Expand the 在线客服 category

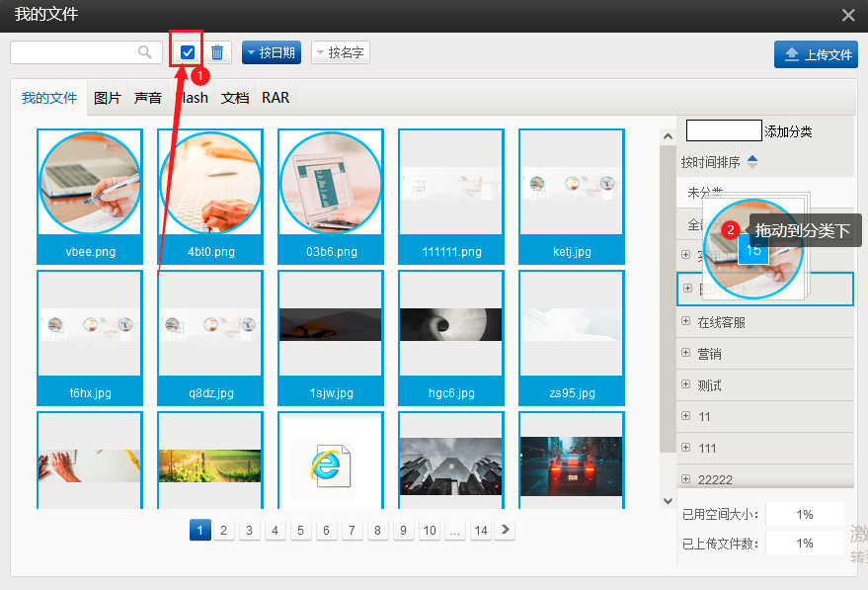pos(686,322)
